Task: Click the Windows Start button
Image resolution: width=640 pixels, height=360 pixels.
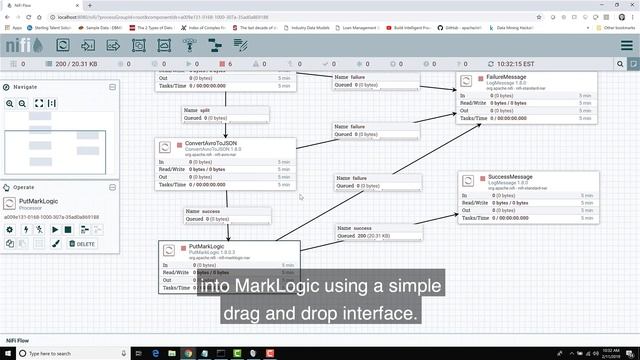Action: (7, 353)
